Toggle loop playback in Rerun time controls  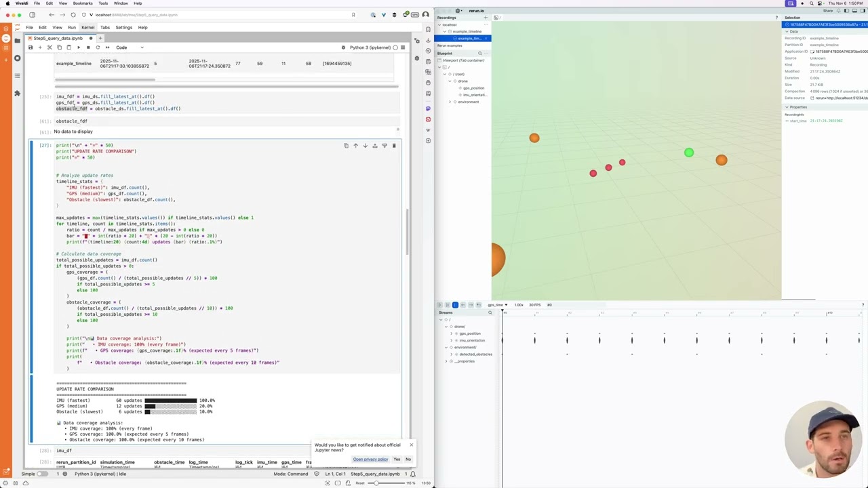[479, 305]
